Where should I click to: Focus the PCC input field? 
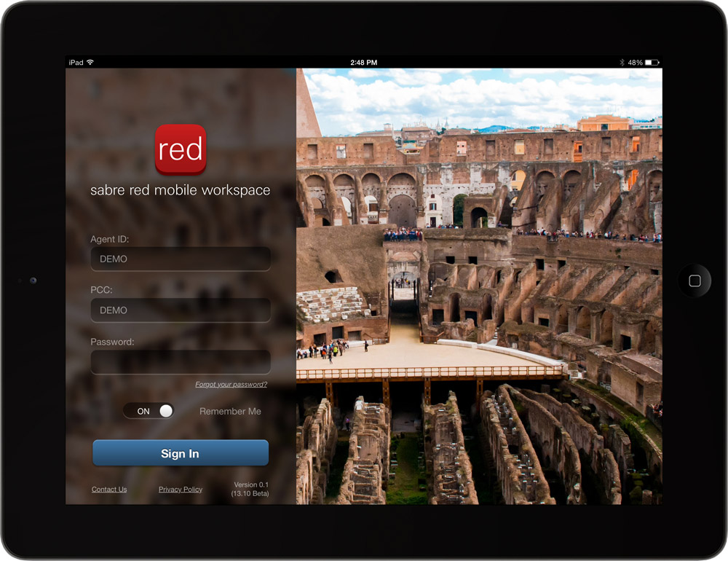[x=181, y=310]
